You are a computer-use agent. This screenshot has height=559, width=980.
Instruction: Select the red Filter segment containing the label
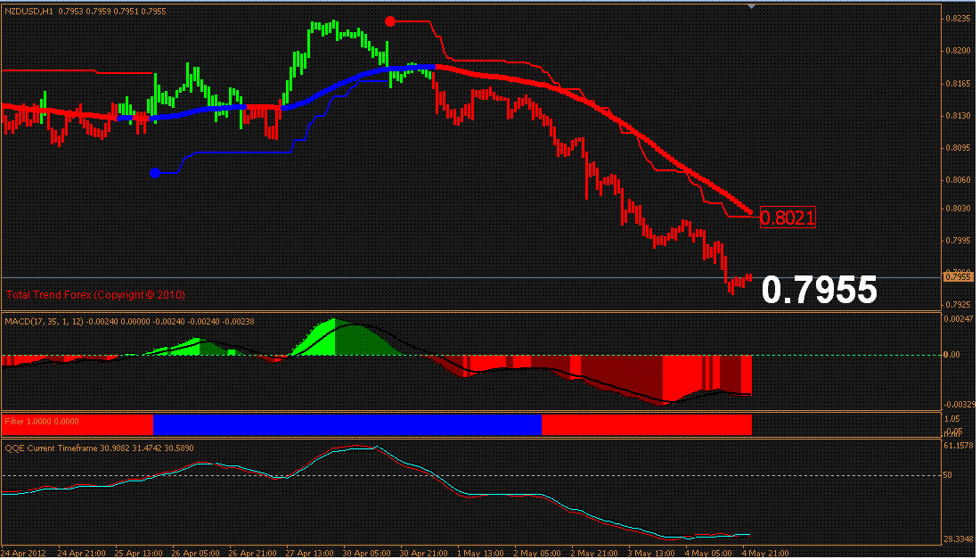(78, 424)
